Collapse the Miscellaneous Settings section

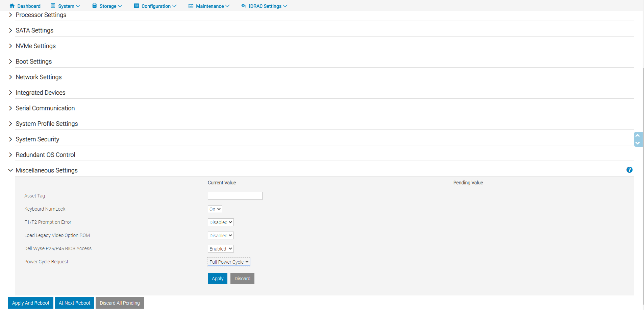[x=46, y=170]
